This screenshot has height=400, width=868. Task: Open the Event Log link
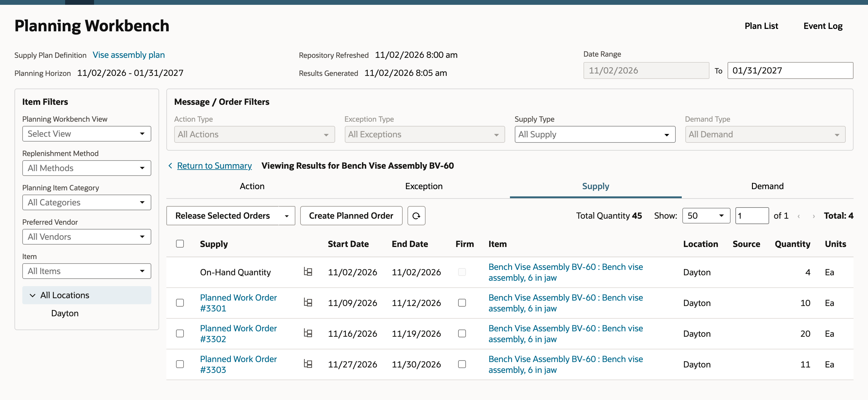click(823, 26)
